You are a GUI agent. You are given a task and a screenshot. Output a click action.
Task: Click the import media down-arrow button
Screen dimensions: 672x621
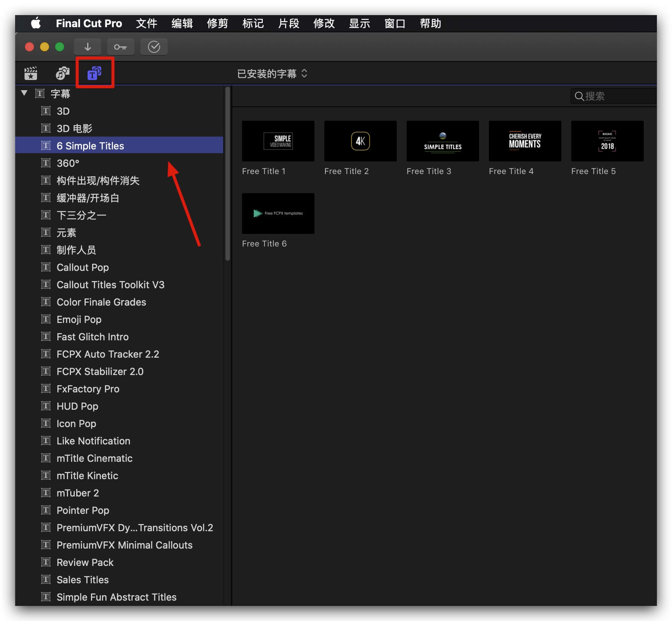[x=88, y=47]
